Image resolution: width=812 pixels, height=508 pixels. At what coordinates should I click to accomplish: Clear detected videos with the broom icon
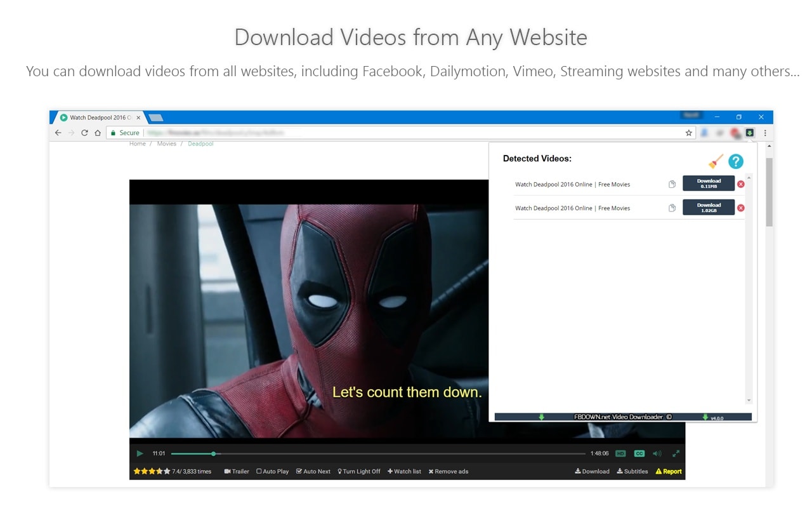(x=715, y=161)
